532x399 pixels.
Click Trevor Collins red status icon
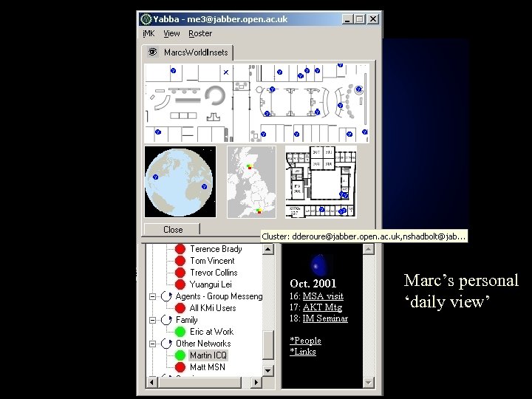coord(180,273)
